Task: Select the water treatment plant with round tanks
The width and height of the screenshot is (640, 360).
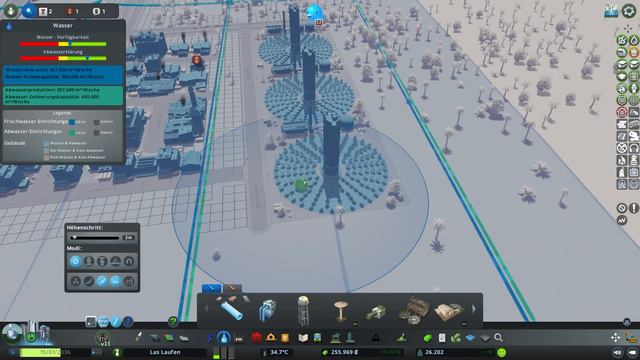Action: 413,311
